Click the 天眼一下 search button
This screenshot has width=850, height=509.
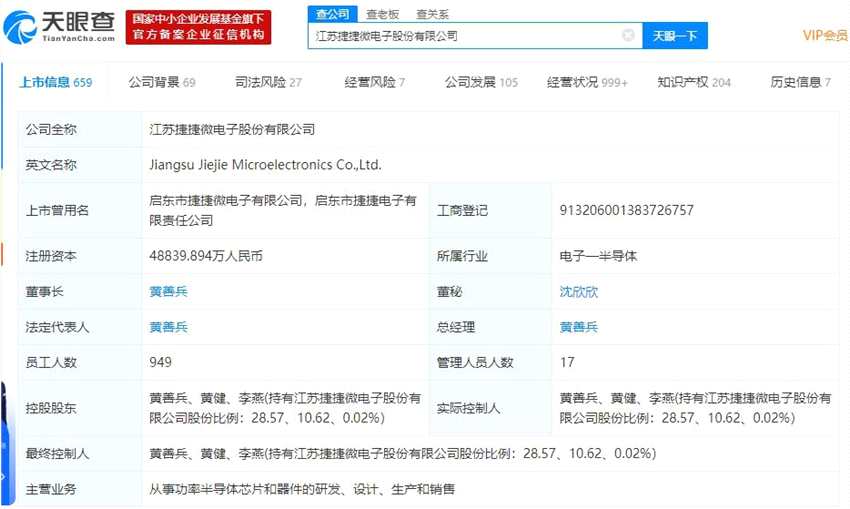[x=675, y=36]
